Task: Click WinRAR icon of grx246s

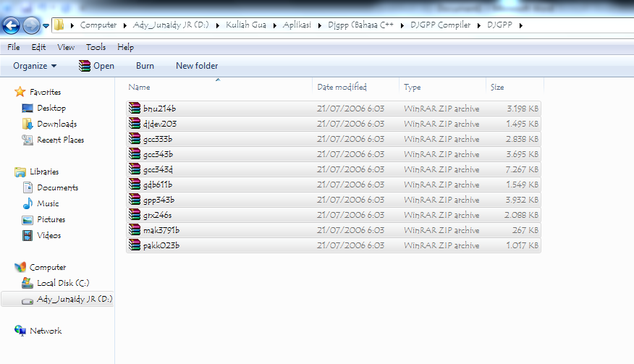Action: pyautogui.click(x=134, y=214)
